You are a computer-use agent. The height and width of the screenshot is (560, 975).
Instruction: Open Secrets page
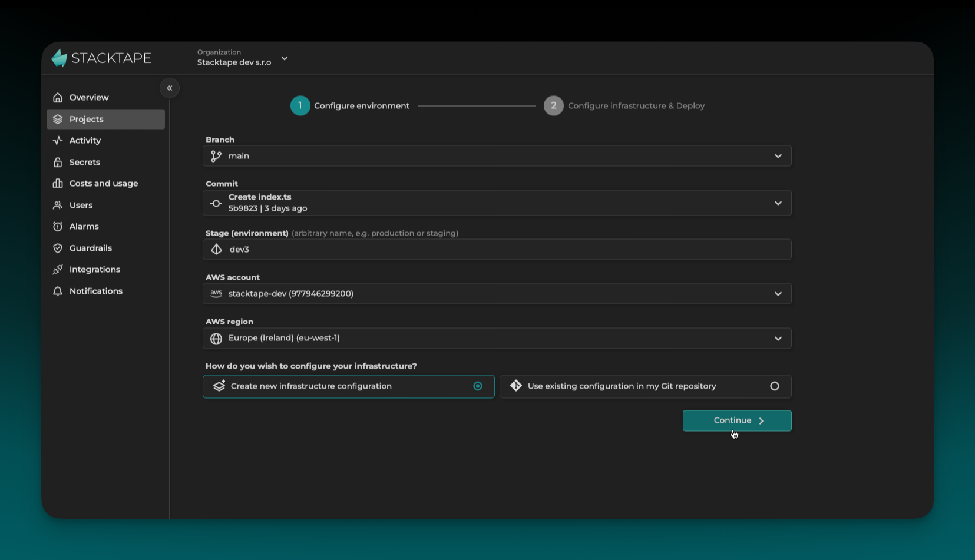(x=105, y=163)
